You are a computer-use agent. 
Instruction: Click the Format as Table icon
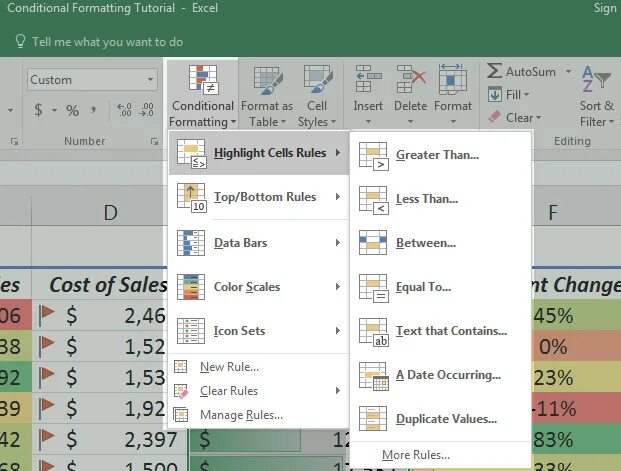pyautogui.click(x=268, y=81)
